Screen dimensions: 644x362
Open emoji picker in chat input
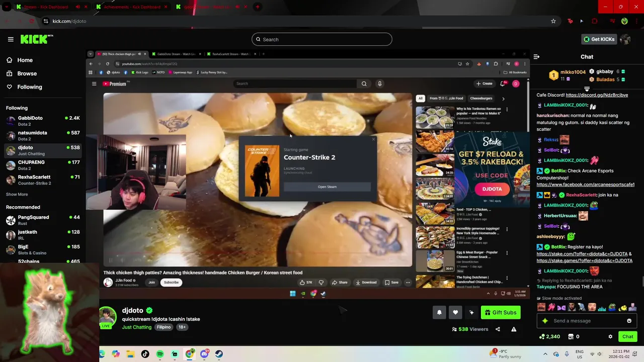tap(629, 321)
